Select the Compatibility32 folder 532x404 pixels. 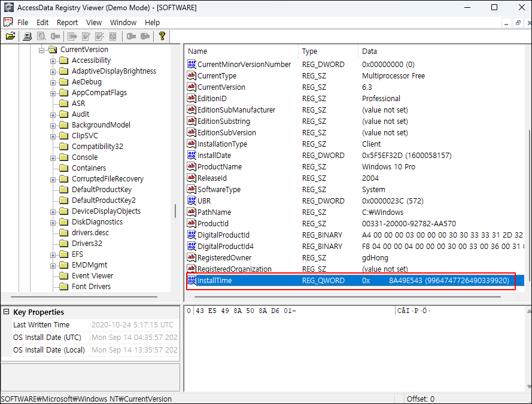pos(92,146)
